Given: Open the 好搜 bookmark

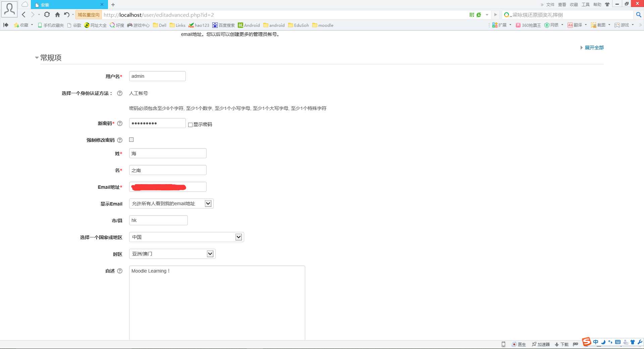Looking at the screenshot, I should point(117,25).
